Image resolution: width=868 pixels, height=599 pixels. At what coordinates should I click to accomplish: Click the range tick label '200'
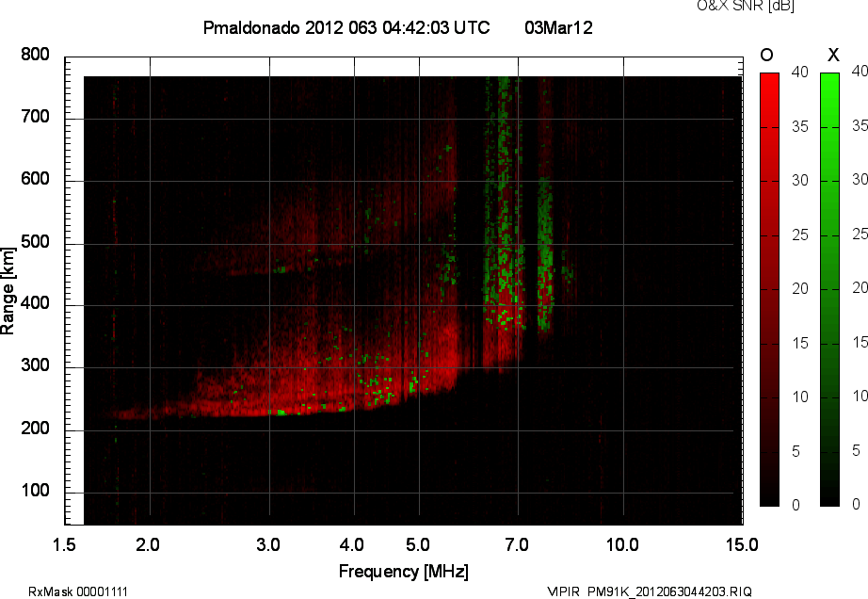tap(36, 428)
